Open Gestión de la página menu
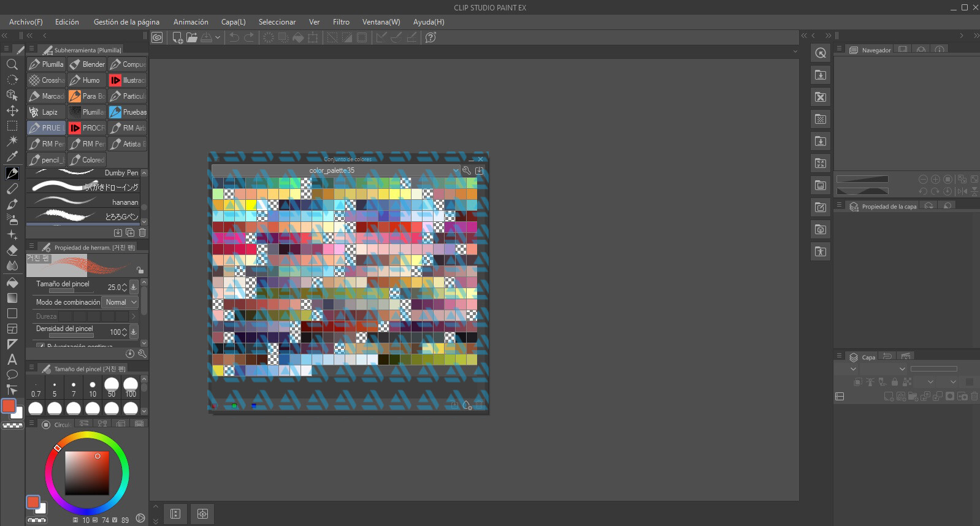The width and height of the screenshot is (980, 526). [x=126, y=22]
